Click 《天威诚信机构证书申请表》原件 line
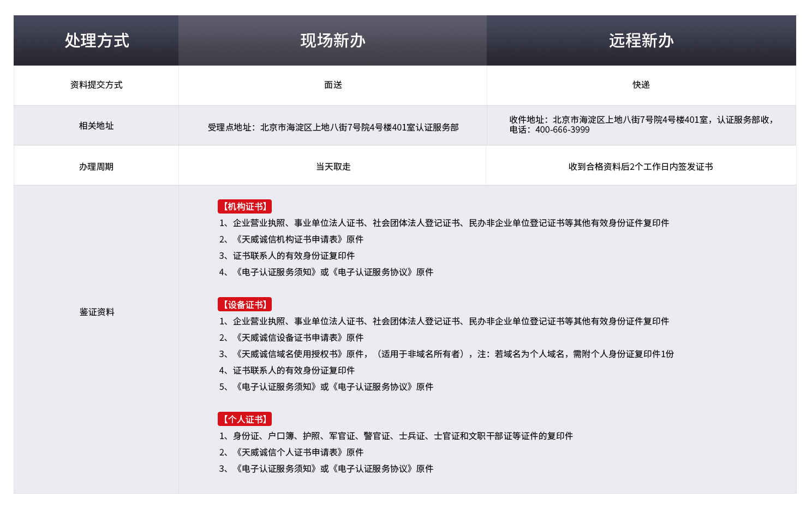Image resolution: width=812 pixels, height=509 pixels. pos(298,239)
